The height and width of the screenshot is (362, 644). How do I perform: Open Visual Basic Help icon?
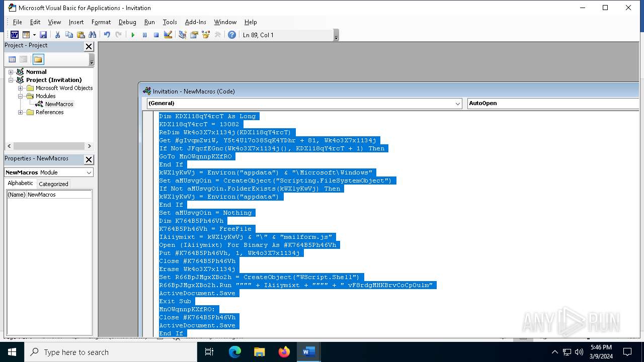coord(231,35)
